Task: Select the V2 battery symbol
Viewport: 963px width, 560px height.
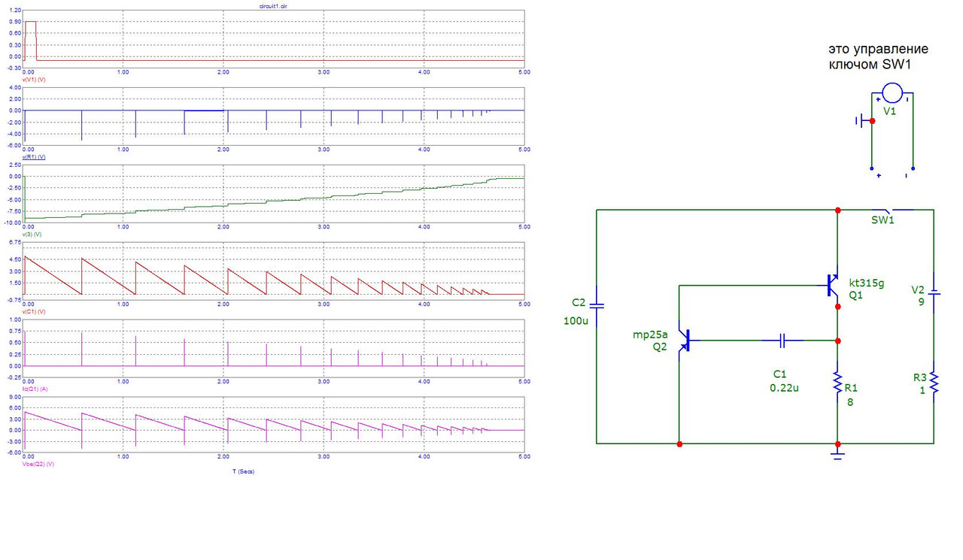Action: pyautogui.click(x=934, y=294)
